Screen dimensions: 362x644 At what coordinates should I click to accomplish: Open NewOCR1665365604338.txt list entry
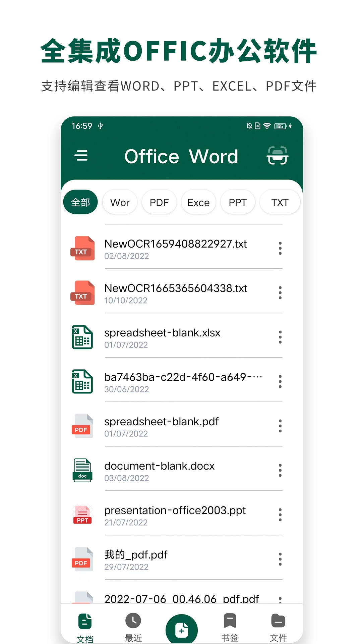click(x=176, y=293)
